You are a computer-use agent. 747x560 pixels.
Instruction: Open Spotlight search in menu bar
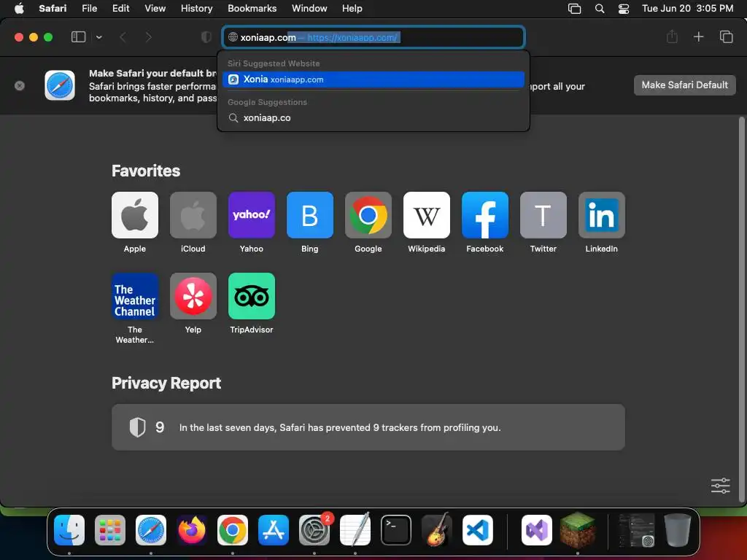(x=600, y=9)
